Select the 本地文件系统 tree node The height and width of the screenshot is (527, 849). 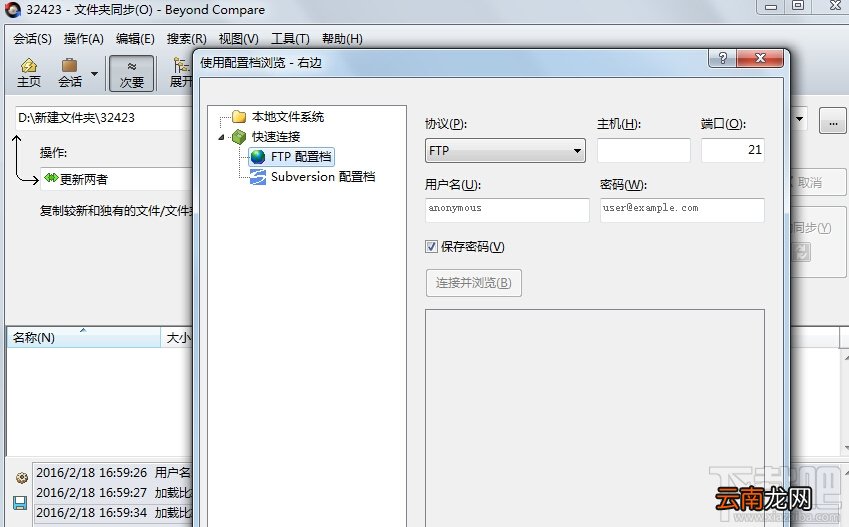288,116
